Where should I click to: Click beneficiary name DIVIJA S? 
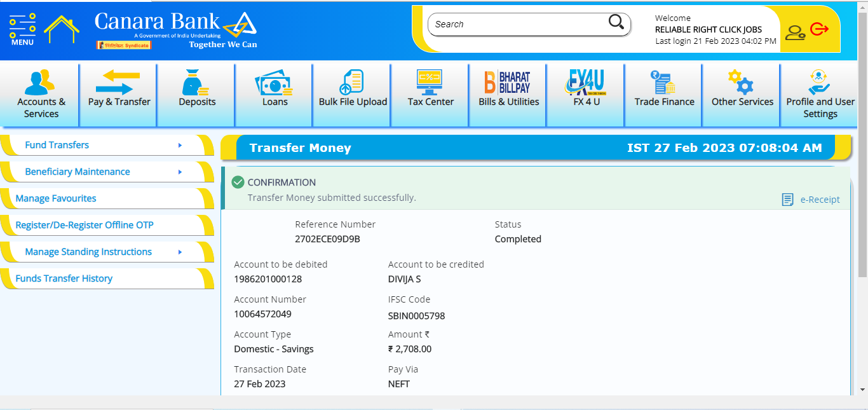coord(404,279)
